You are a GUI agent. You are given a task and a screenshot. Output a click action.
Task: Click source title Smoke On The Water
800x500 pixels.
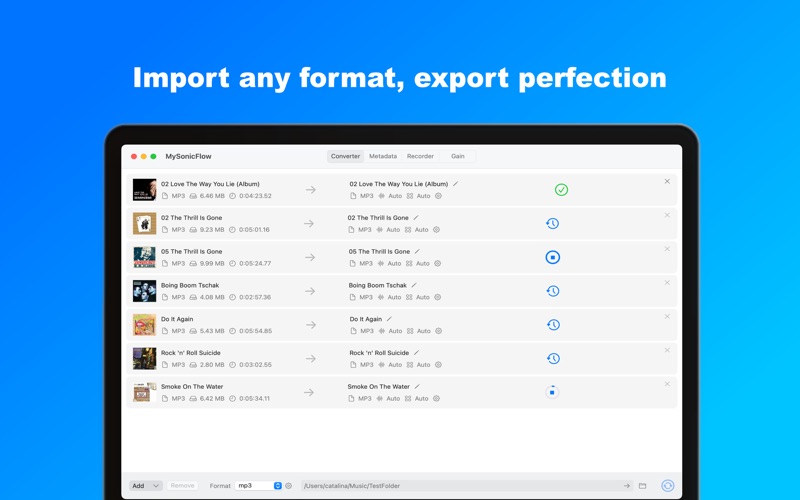click(192, 386)
